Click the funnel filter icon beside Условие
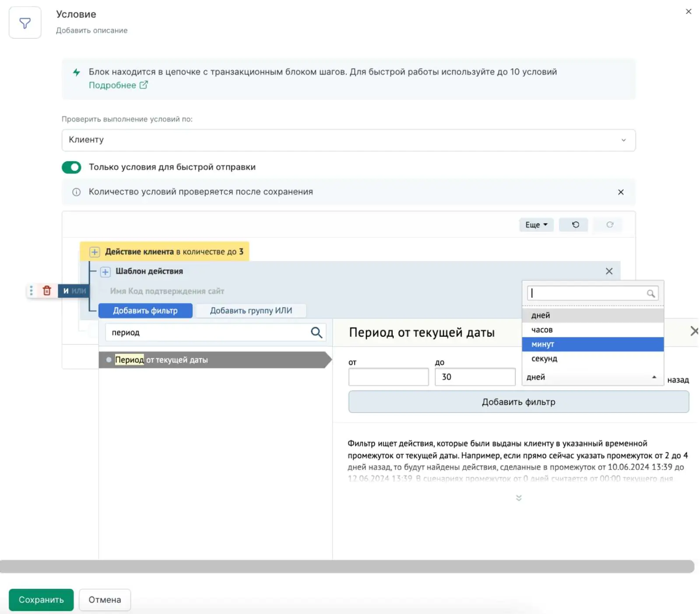Image resolution: width=700 pixels, height=614 pixels. pyautogui.click(x=25, y=23)
